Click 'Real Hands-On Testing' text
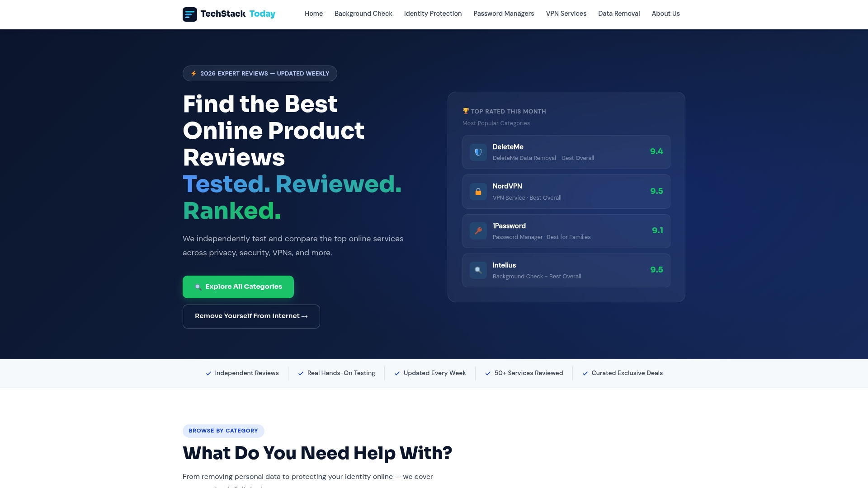The width and height of the screenshot is (868, 488). click(341, 373)
